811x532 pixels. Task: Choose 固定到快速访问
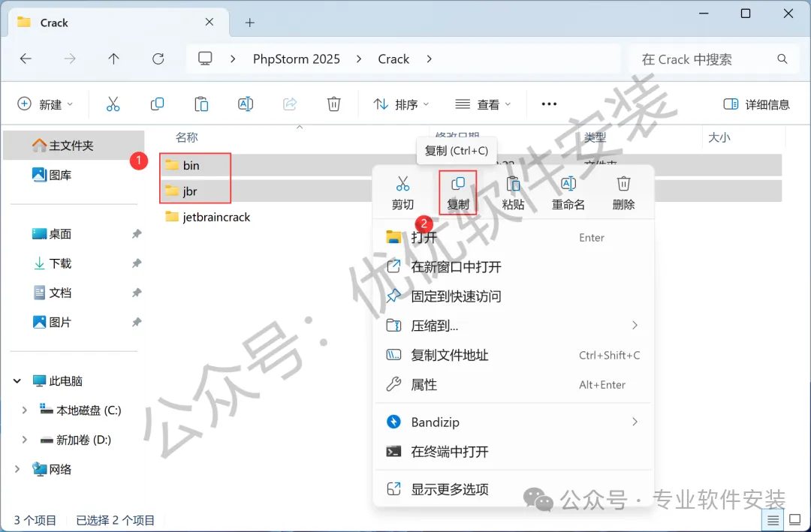click(x=513, y=296)
